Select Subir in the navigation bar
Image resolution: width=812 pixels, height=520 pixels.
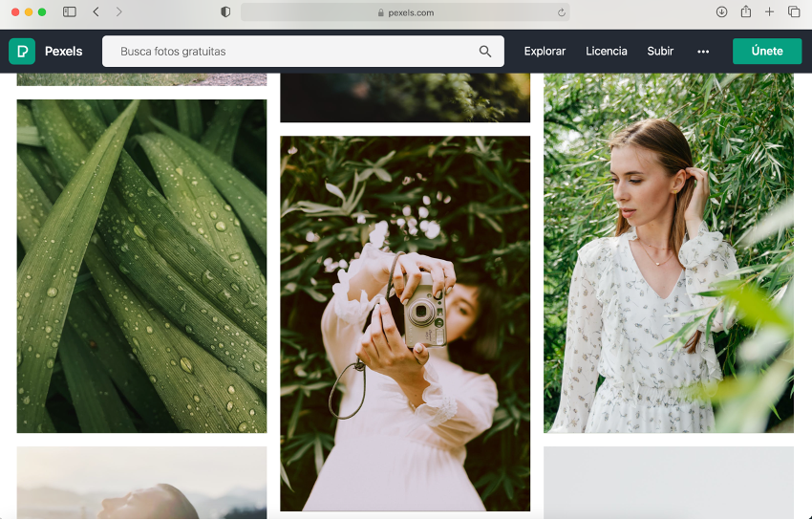point(660,52)
